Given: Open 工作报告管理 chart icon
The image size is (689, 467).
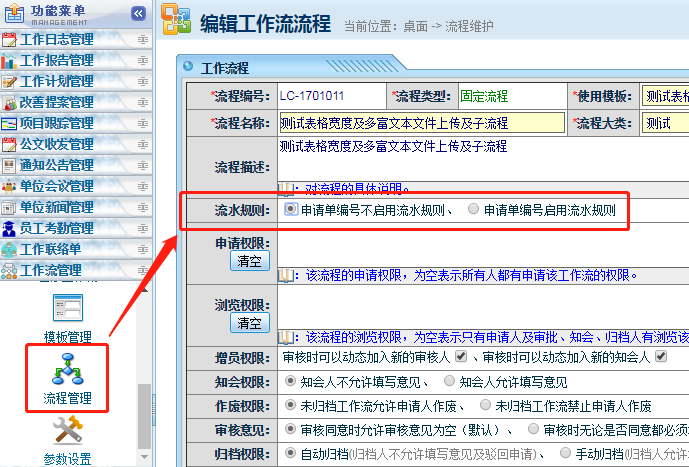Looking at the screenshot, I should (9, 61).
